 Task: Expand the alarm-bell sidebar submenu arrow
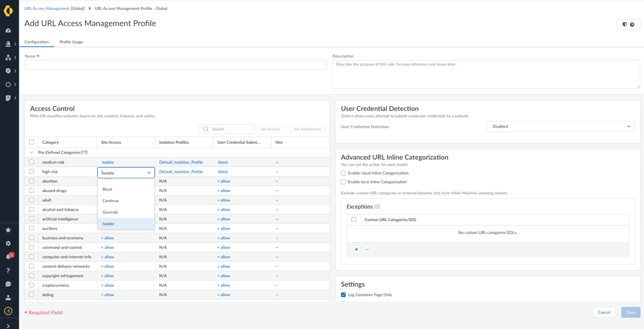(x=15, y=44)
